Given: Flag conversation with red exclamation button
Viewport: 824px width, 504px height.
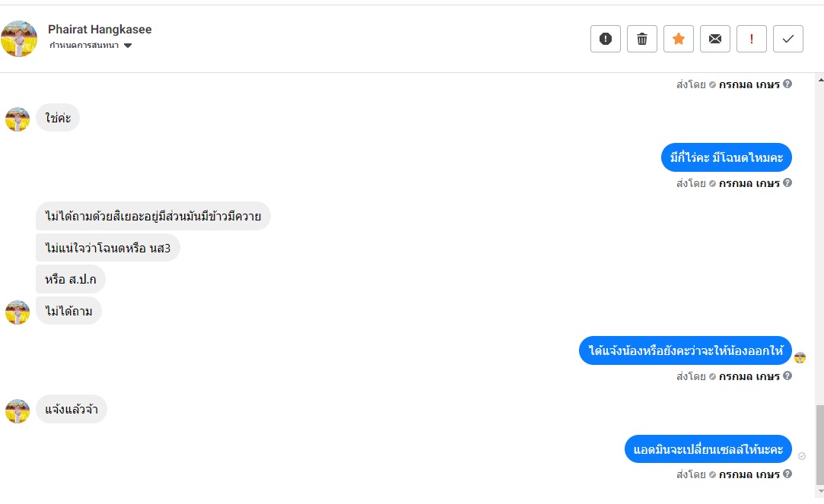Looking at the screenshot, I should point(752,39).
